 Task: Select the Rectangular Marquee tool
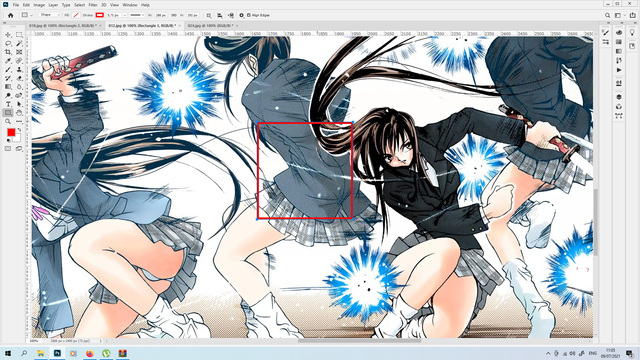pos(19,35)
